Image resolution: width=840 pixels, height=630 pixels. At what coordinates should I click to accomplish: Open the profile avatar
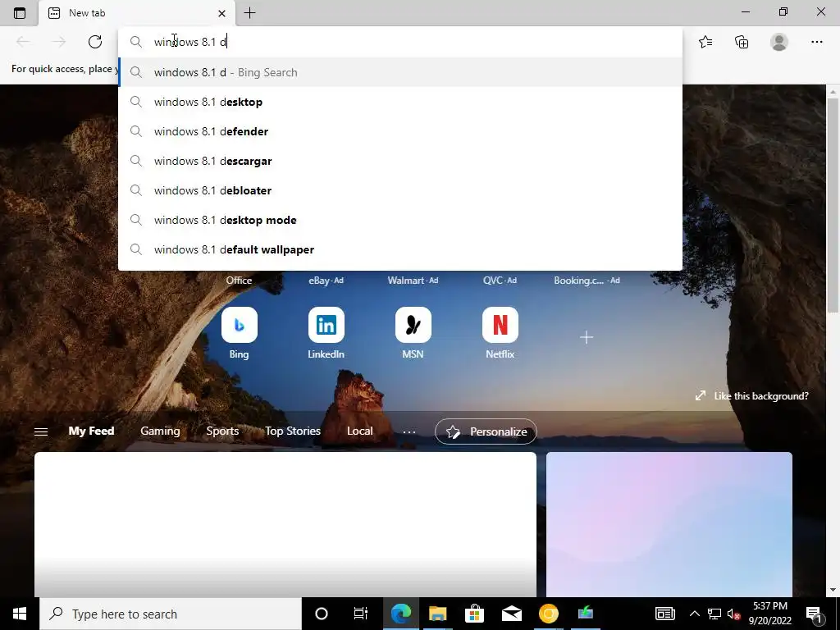[x=779, y=42]
